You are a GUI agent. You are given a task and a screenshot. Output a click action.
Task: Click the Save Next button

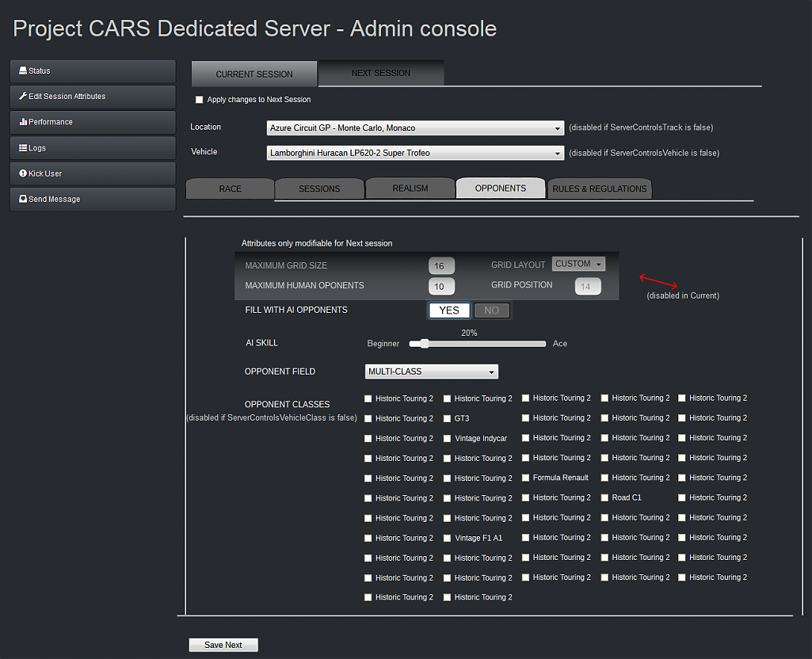pos(223,646)
